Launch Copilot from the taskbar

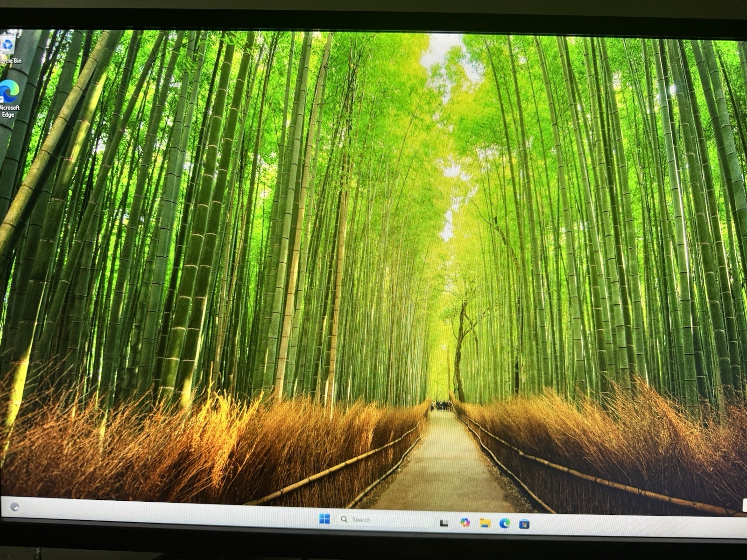[465, 523]
